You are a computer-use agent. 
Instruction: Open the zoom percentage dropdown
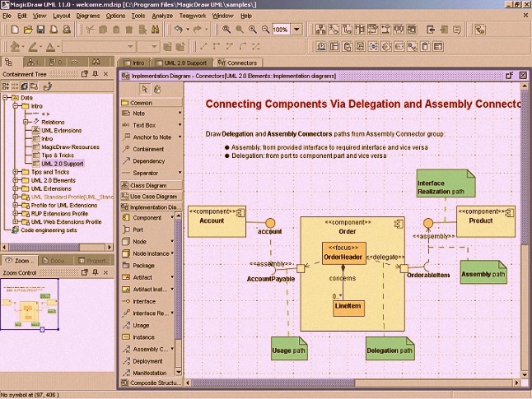[x=296, y=30]
